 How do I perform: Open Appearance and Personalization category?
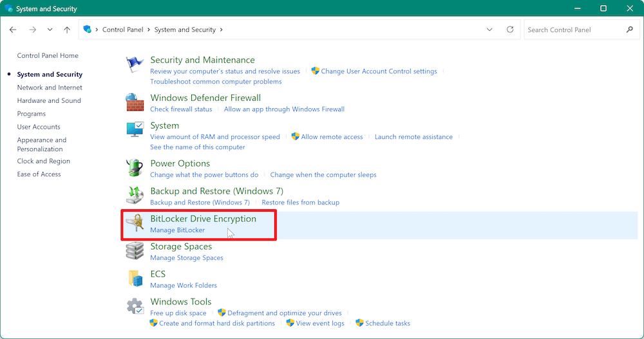(41, 145)
